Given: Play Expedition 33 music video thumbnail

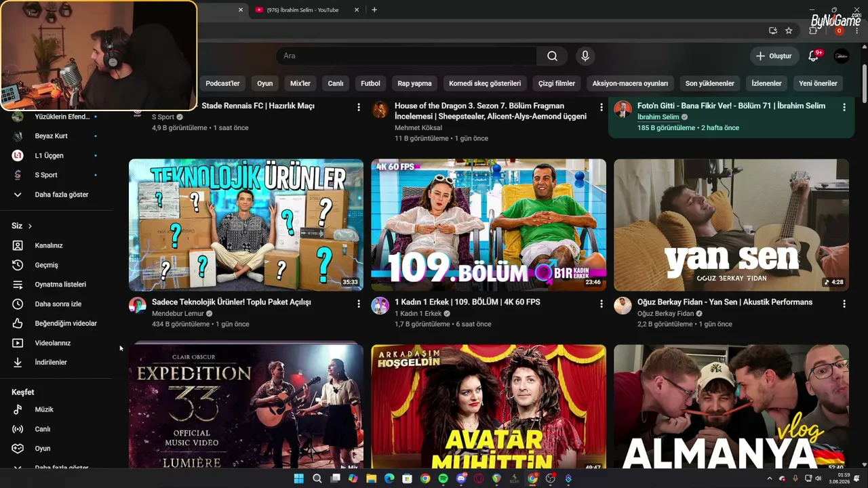Looking at the screenshot, I should point(246,406).
